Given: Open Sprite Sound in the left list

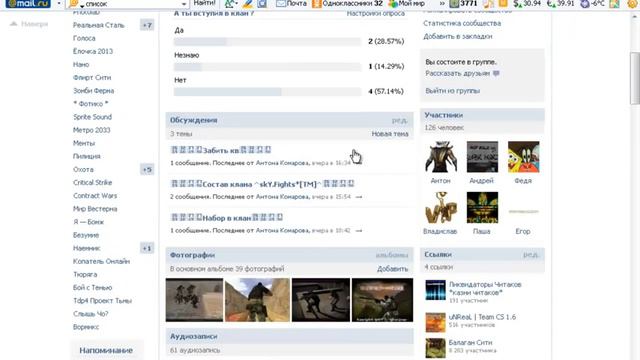Looking at the screenshot, I should [x=92, y=117].
